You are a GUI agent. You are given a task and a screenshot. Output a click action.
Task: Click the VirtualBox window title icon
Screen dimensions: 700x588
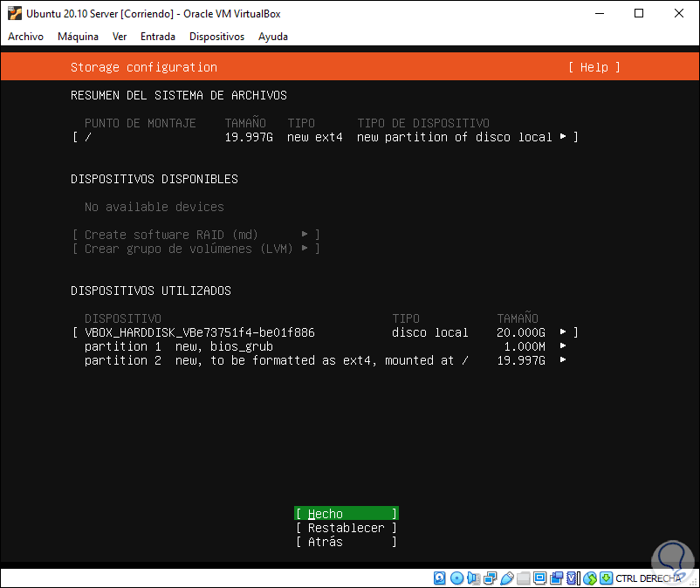[x=14, y=13]
